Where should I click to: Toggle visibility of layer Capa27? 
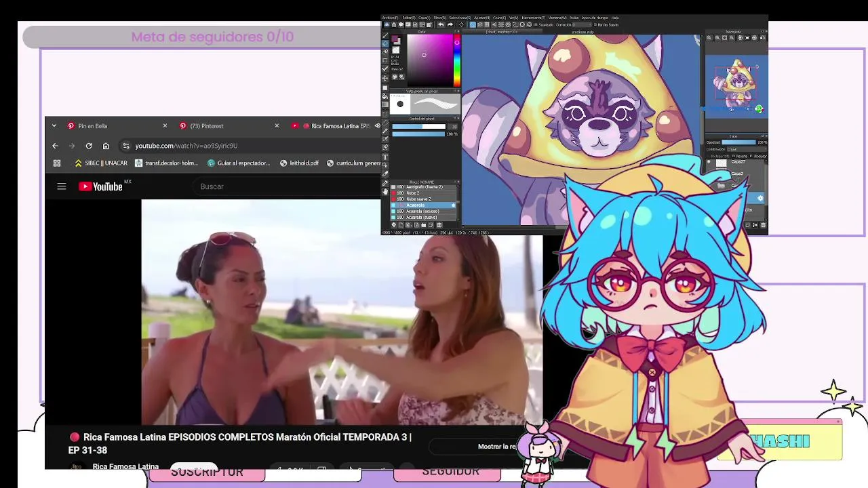coord(709,161)
